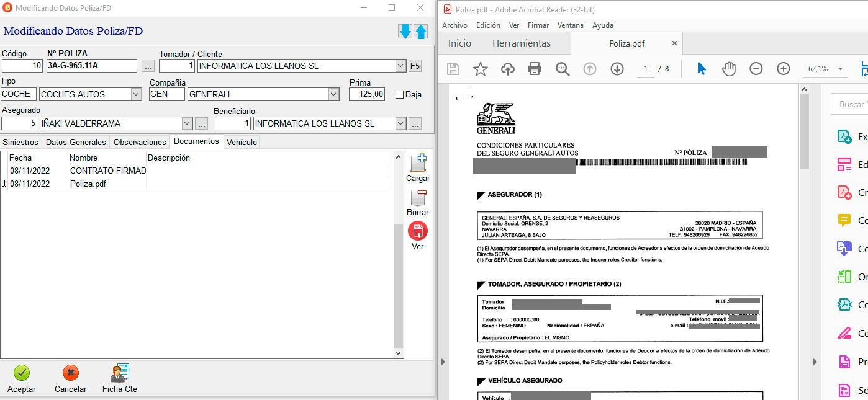Viewport: 868px width, 400px height.
Task: Click the yellow comment tool icon
Action: (x=844, y=220)
